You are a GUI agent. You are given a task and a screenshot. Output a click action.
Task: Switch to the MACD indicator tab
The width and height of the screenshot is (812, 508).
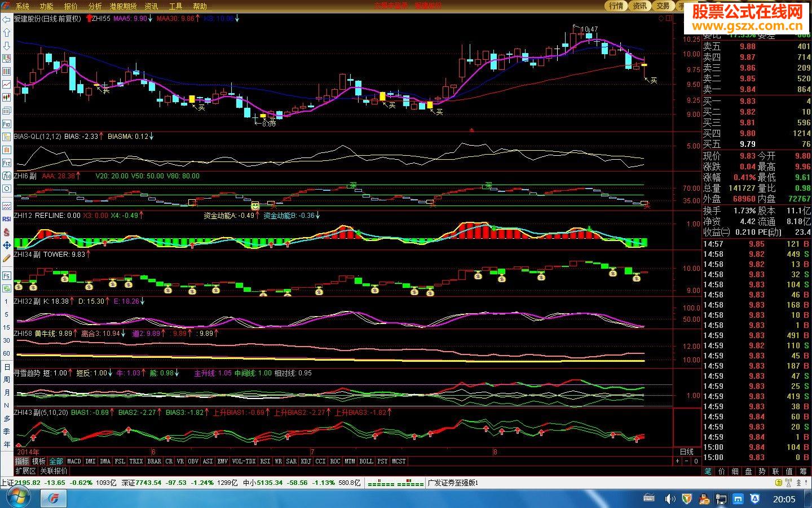[x=74, y=461]
